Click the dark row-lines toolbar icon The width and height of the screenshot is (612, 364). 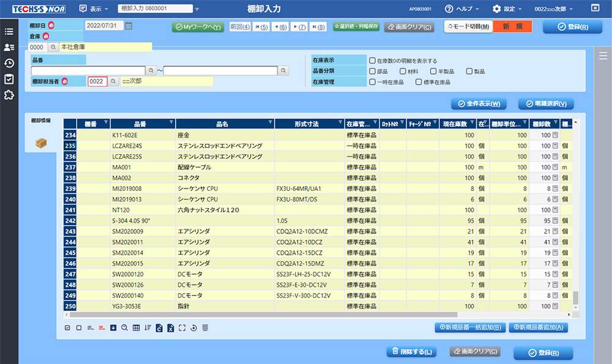tap(91, 328)
